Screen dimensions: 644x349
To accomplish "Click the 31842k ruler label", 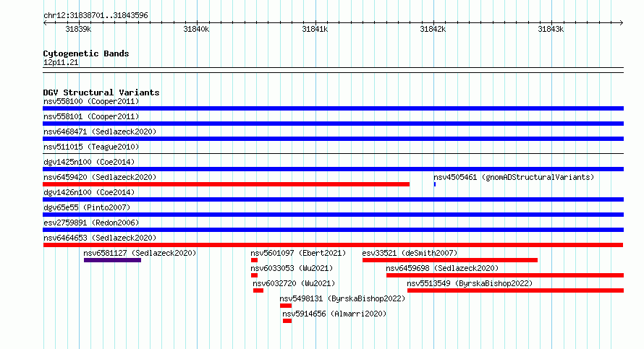I will coord(433,29).
